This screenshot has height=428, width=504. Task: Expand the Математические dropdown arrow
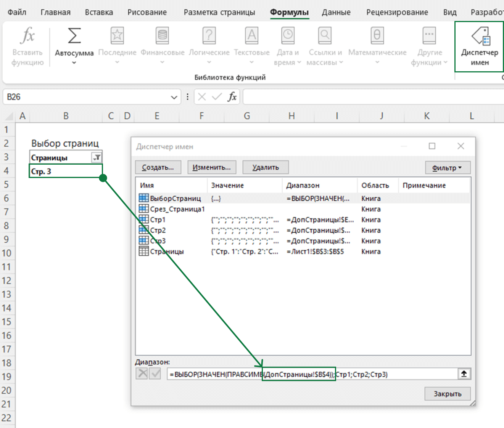[x=377, y=62]
